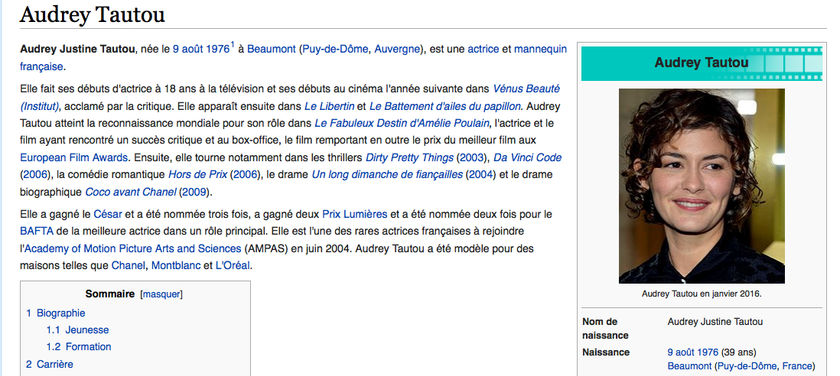Click caption 'Audrey Tautou en janvier 2016.'

pyautogui.click(x=701, y=294)
